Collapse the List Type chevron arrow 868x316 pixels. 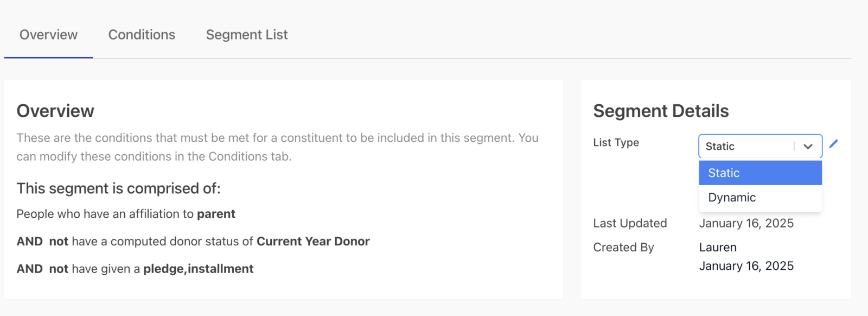click(x=808, y=147)
